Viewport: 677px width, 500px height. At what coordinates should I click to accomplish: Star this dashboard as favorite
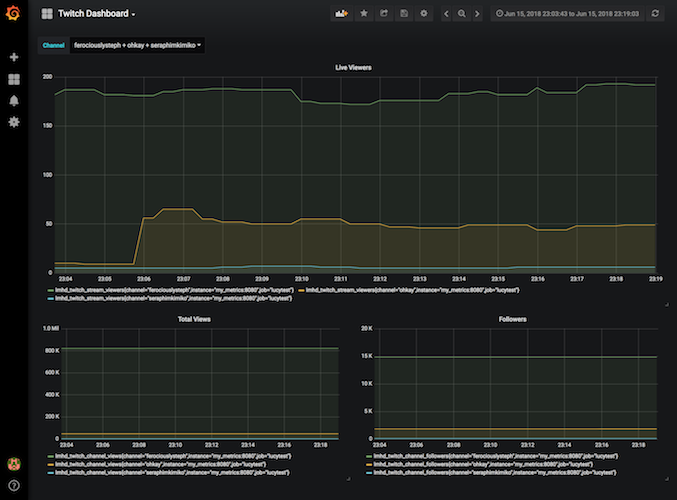click(x=364, y=13)
